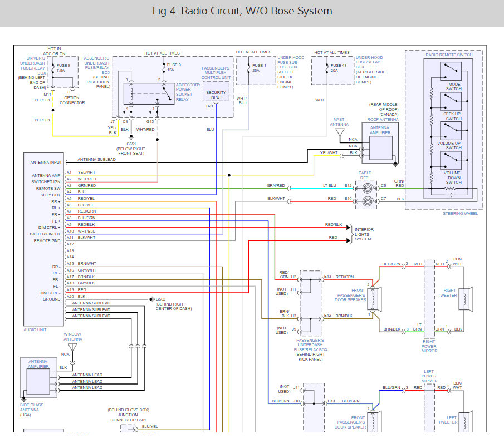The width and height of the screenshot is (504, 448).
Task: Click the Radio Remote Switch label
Action: (449, 55)
